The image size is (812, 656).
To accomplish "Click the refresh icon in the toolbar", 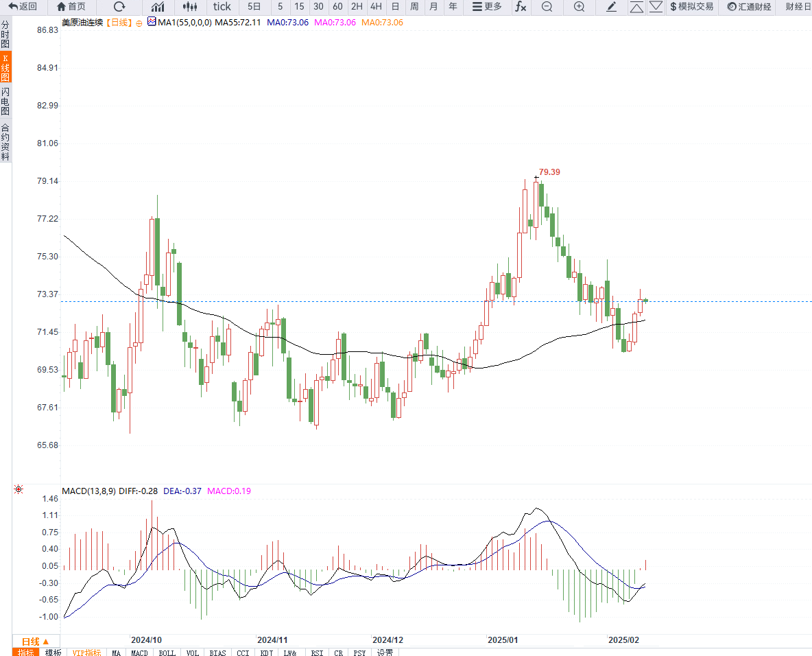I will click(x=119, y=7).
